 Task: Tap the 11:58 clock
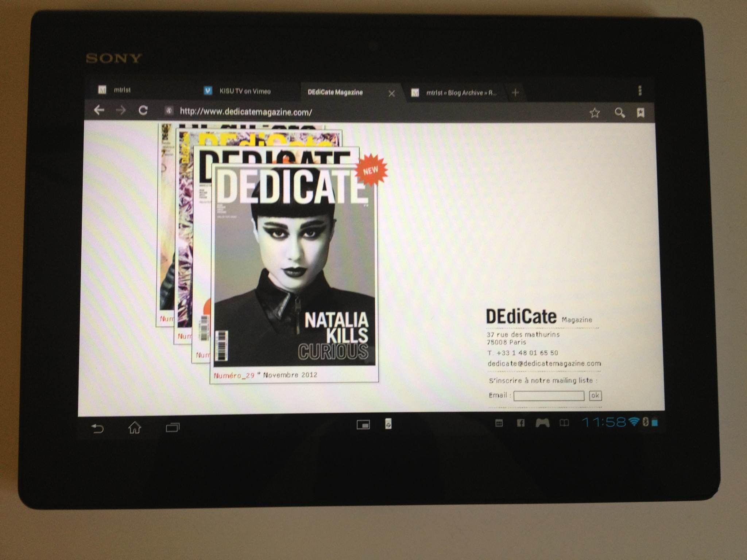coord(604,422)
